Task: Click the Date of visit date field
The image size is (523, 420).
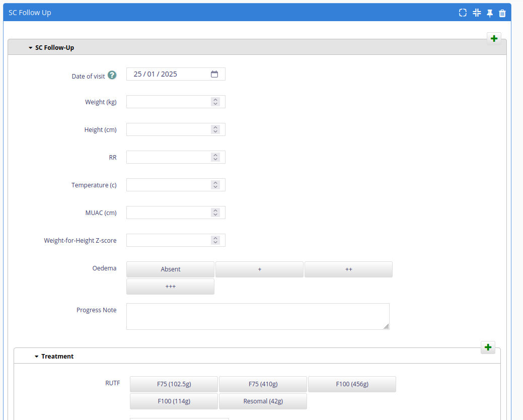Action: [176, 74]
